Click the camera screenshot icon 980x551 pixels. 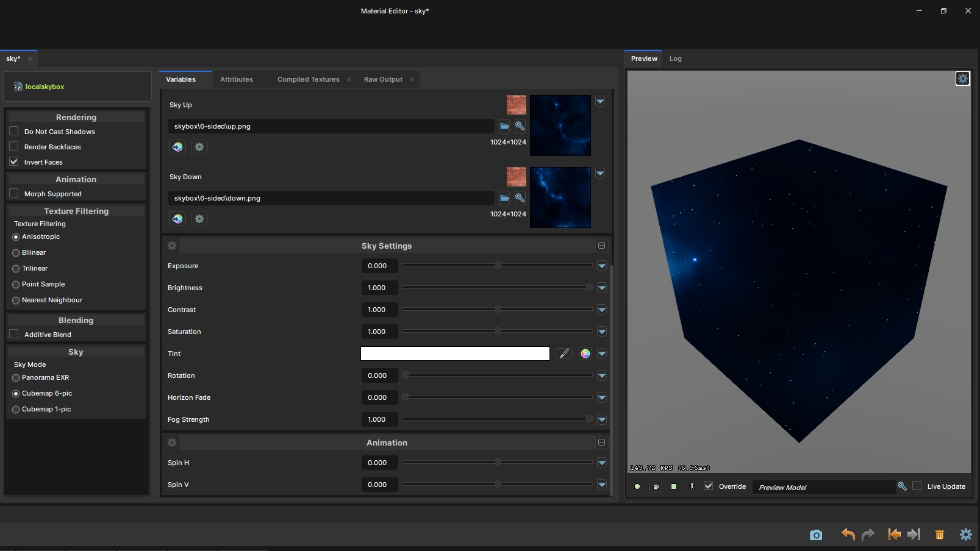[815, 535]
